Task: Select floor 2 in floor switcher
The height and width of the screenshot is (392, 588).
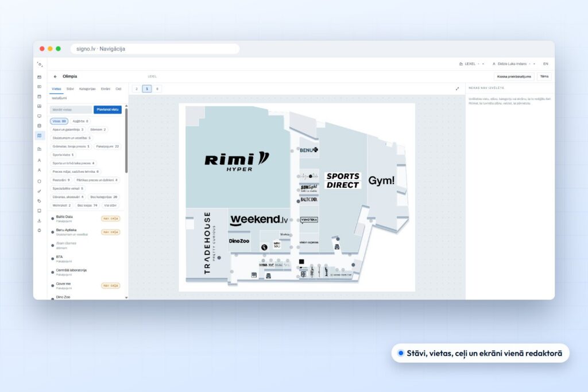Action: [x=137, y=89]
